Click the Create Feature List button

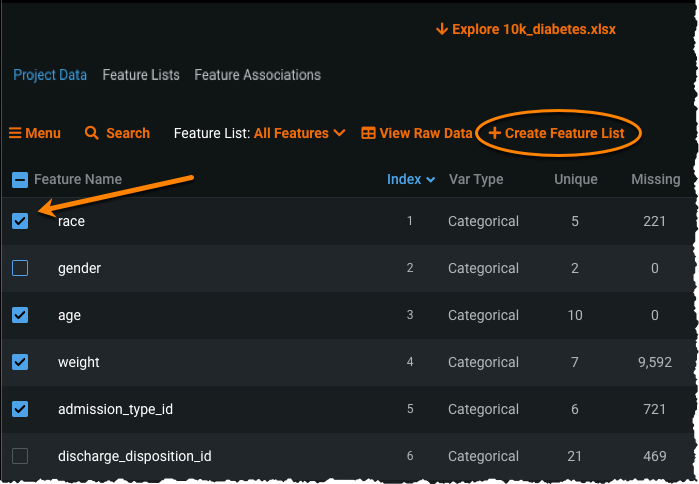pos(564,133)
